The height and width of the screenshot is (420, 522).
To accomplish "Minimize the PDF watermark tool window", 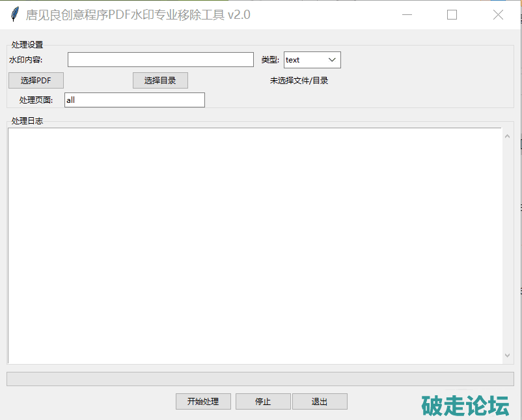I will point(407,14).
